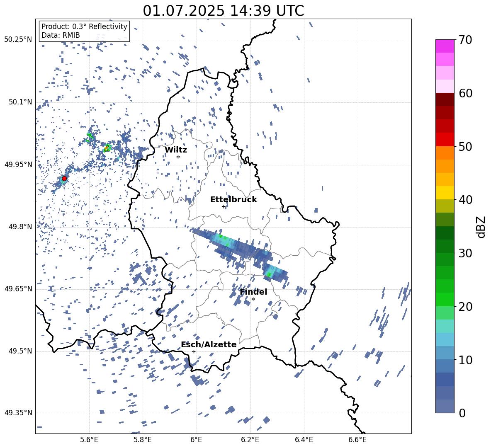Screen dimensions: 491x448
Task: Click the 49.95°N latitude label
Action: pos(18,164)
